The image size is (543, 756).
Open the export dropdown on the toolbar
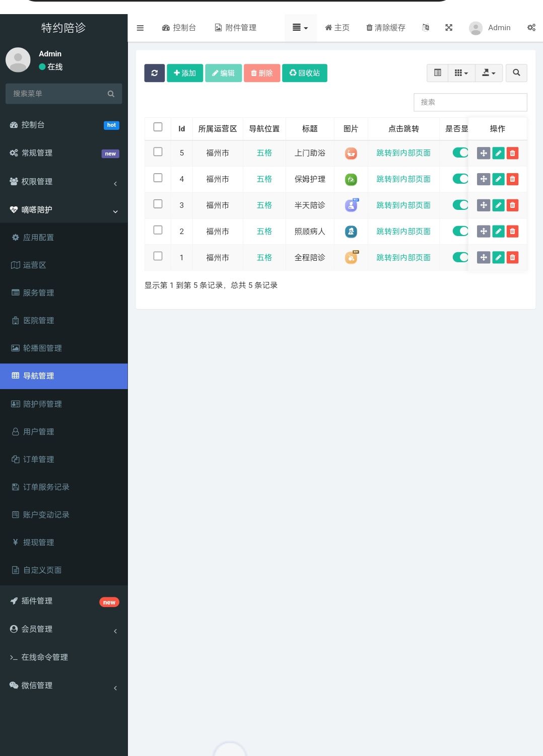(x=488, y=73)
